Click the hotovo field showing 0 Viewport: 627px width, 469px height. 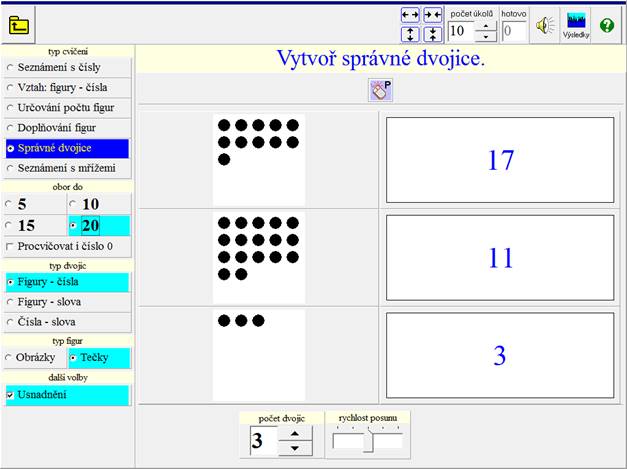point(514,31)
